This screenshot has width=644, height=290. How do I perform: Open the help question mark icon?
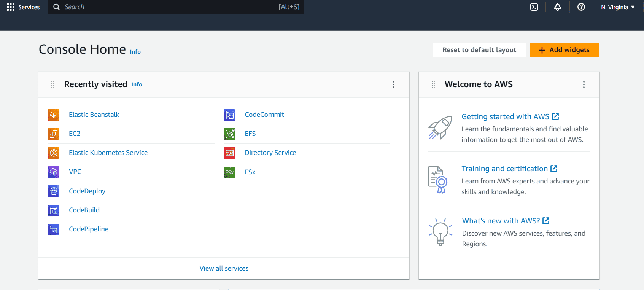click(x=581, y=7)
